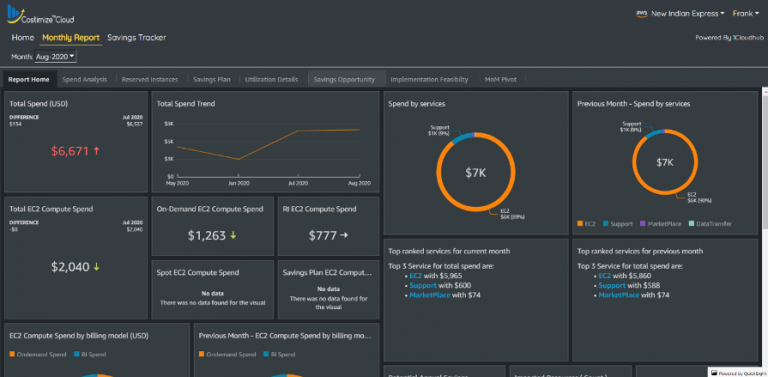Open the Month Aug-2020 dropdown
This screenshot has width=768, height=377.
[x=55, y=57]
